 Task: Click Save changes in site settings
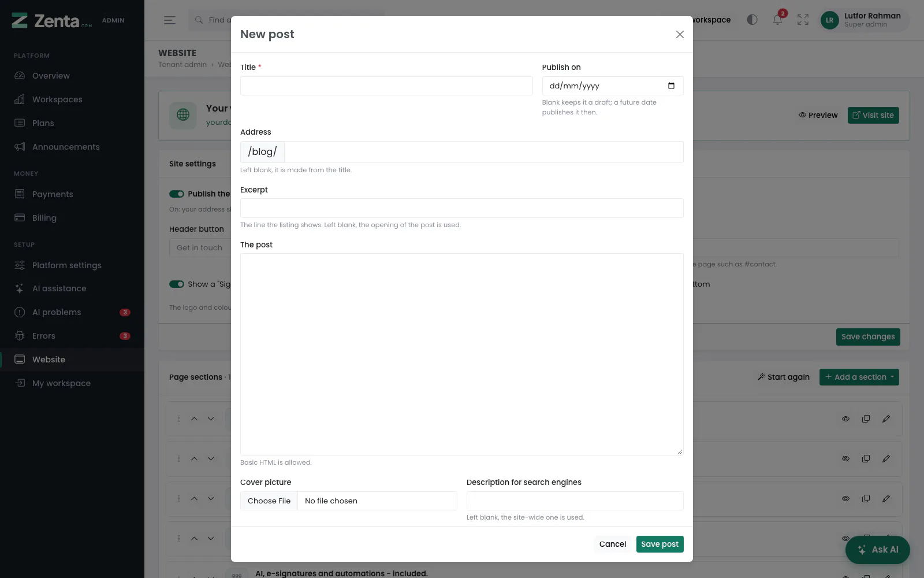click(868, 337)
